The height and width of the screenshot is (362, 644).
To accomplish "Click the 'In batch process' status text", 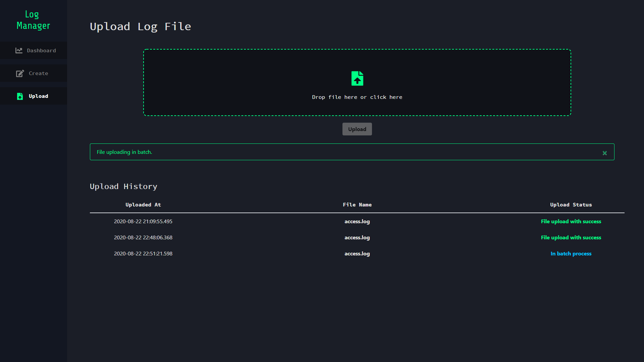I will (x=571, y=254).
